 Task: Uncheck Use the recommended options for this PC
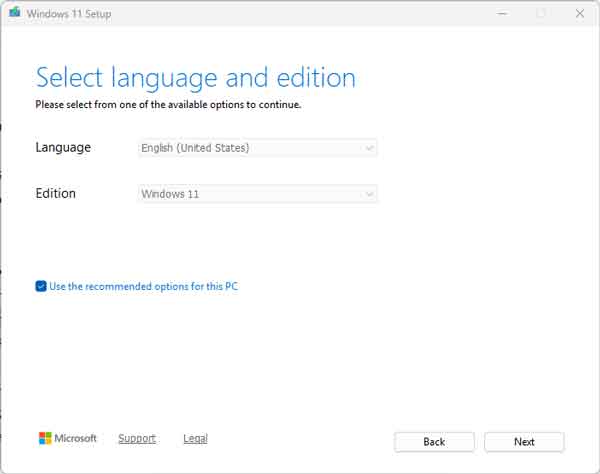(41, 286)
